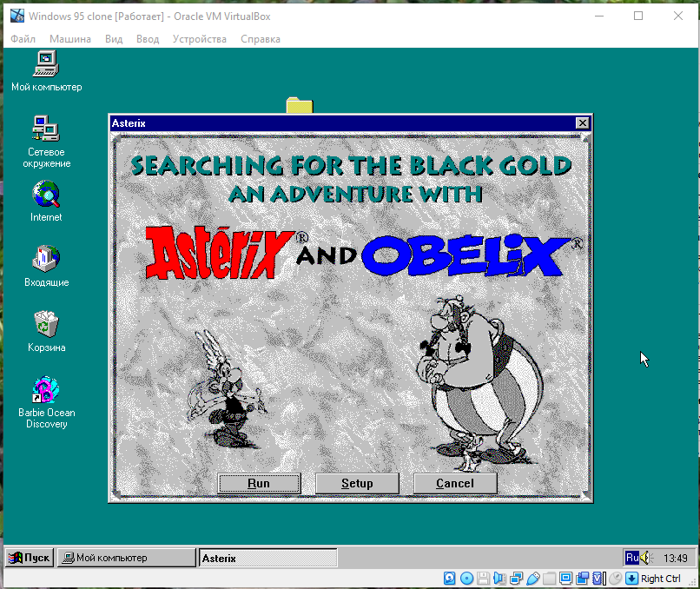700x589 pixels.
Task: Click the VirtualBox video capture icon
Action: [x=582, y=579]
